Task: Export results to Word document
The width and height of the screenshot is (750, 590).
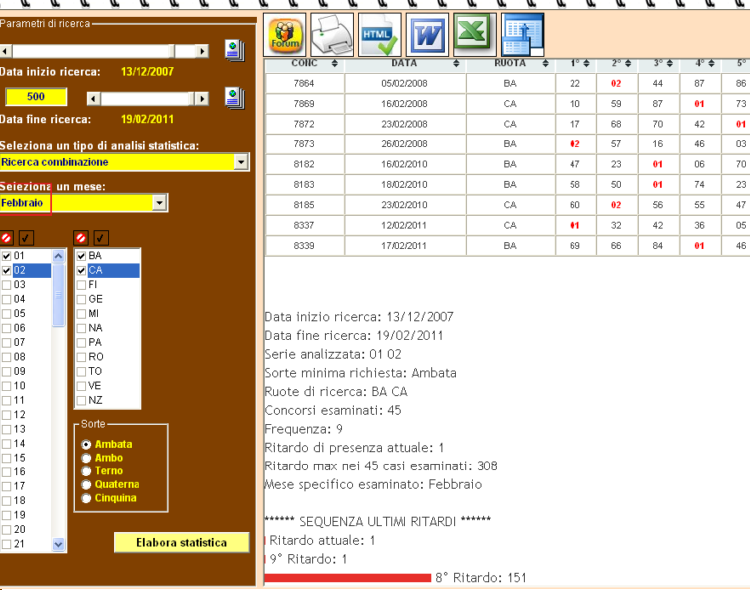Action: point(427,36)
